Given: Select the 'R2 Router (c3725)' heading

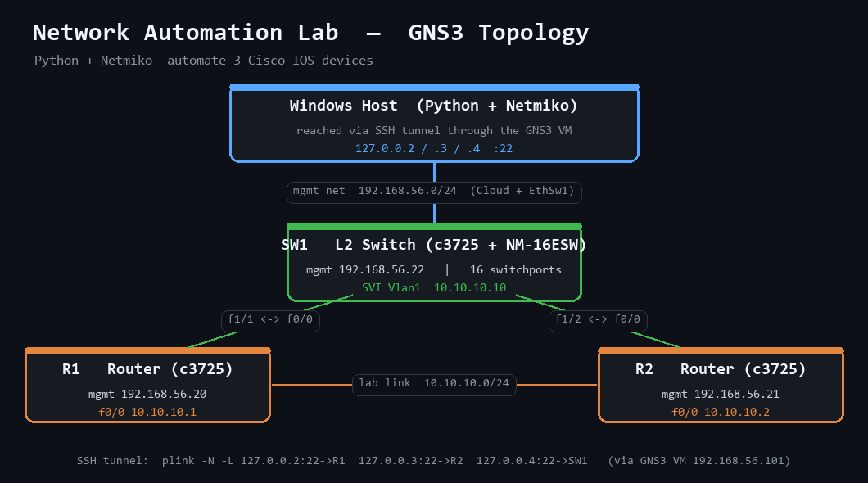Looking at the screenshot, I should click(721, 369).
